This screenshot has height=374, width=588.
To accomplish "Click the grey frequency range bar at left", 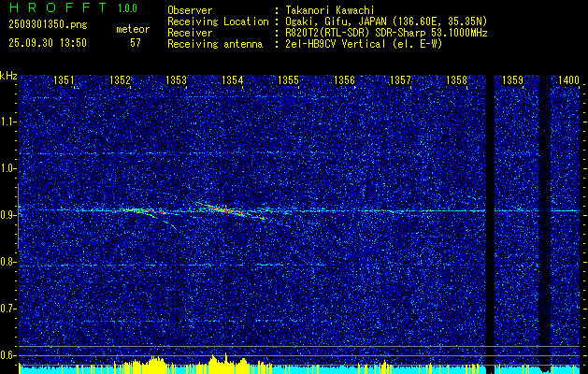I will click(x=18, y=216).
